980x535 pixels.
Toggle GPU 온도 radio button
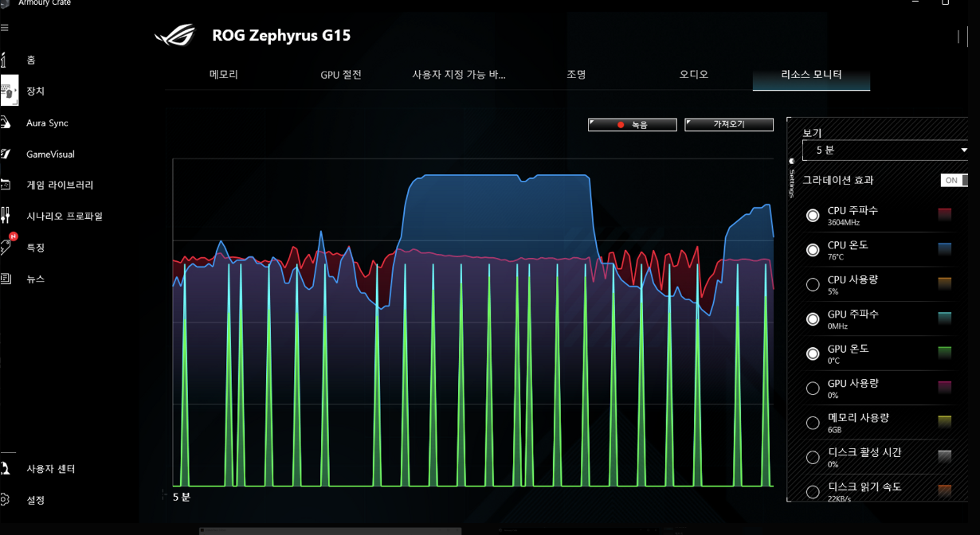tap(813, 353)
